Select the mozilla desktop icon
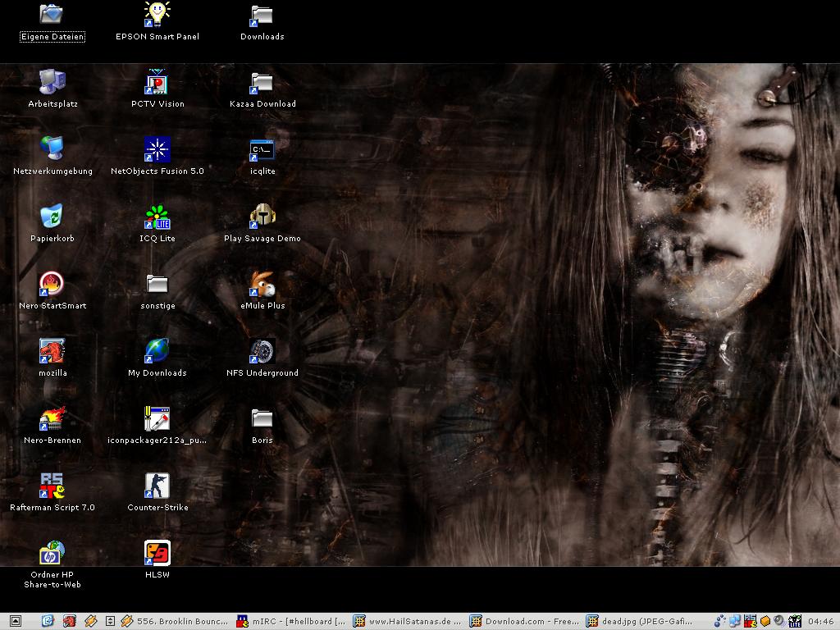The width and height of the screenshot is (840, 630). click(52, 352)
